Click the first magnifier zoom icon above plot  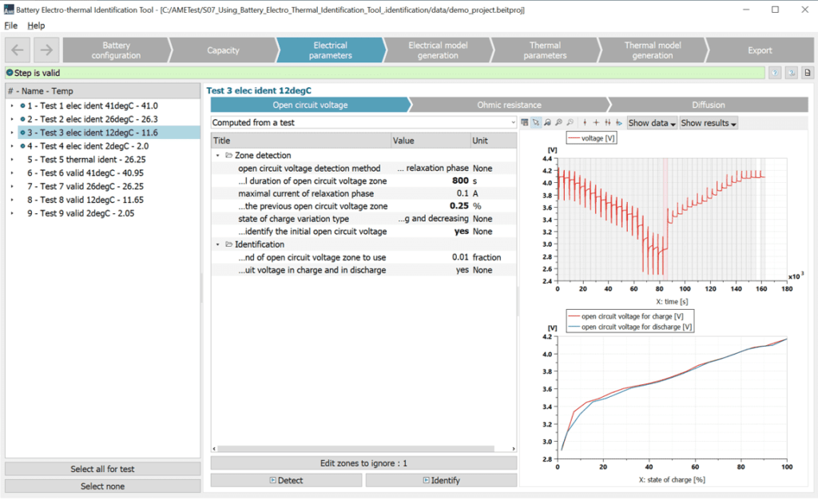point(547,123)
